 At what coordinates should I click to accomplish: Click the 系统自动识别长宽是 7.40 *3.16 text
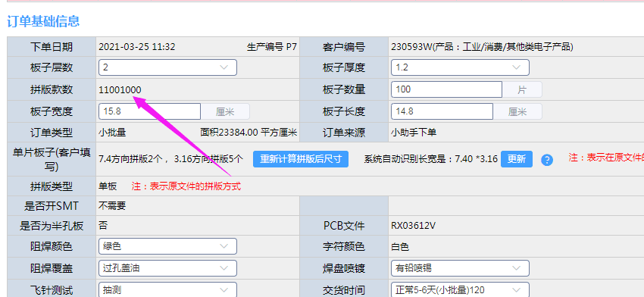tap(431, 159)
